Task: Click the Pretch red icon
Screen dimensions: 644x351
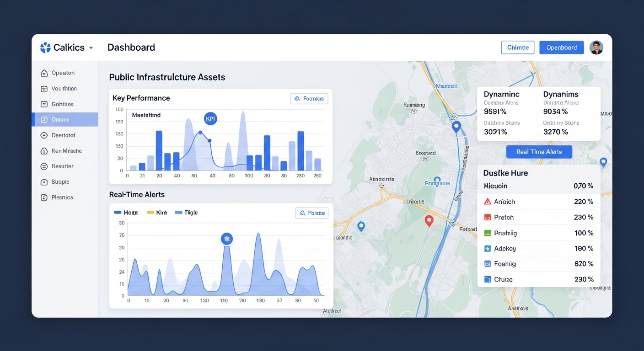Action: pyautogui.click(x=487, y=218)
